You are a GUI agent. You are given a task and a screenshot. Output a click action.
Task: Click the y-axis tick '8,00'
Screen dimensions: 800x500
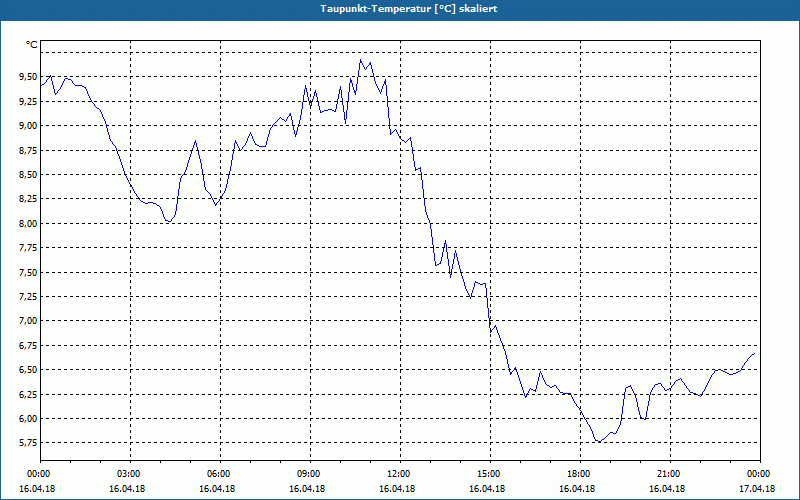[x=28, y=223]
